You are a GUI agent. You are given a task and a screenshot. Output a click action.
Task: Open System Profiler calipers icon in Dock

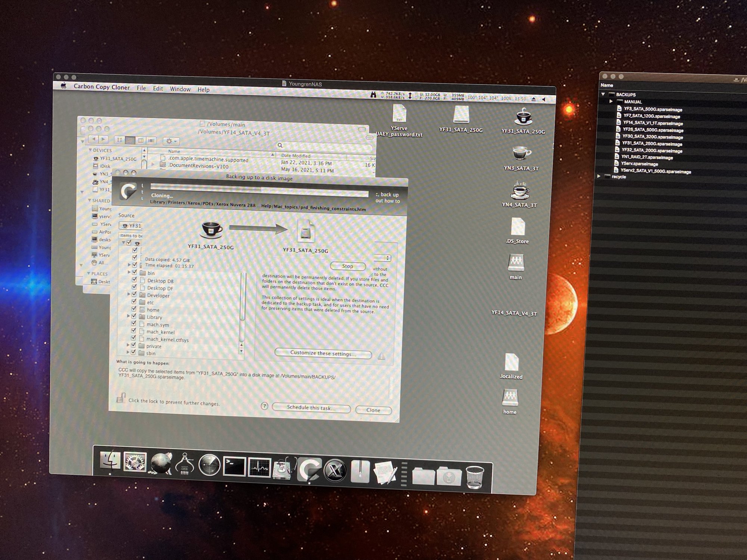pos(185,464)
